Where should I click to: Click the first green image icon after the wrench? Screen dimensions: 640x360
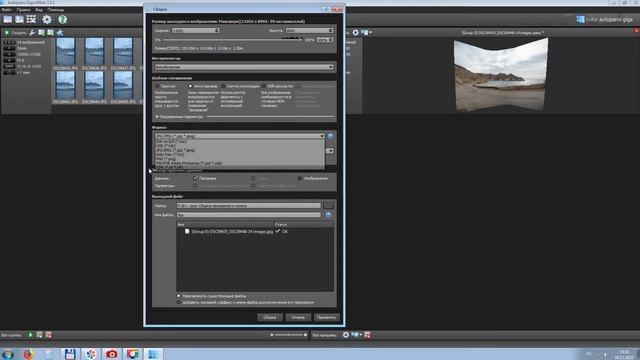[x=41, y=32]
